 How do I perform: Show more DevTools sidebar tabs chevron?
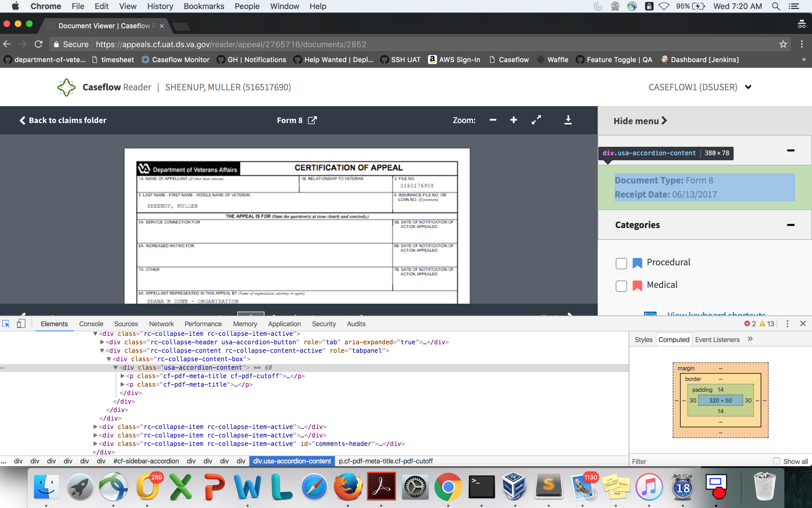(750, 339)
